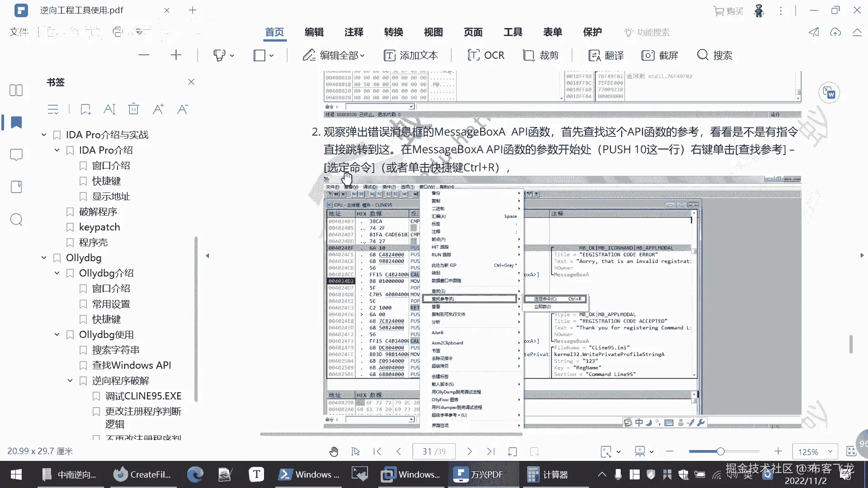The width and height of the screenshot is (868, 488).
Task: Switch to the pointer select tool
Action: (355, 451)
